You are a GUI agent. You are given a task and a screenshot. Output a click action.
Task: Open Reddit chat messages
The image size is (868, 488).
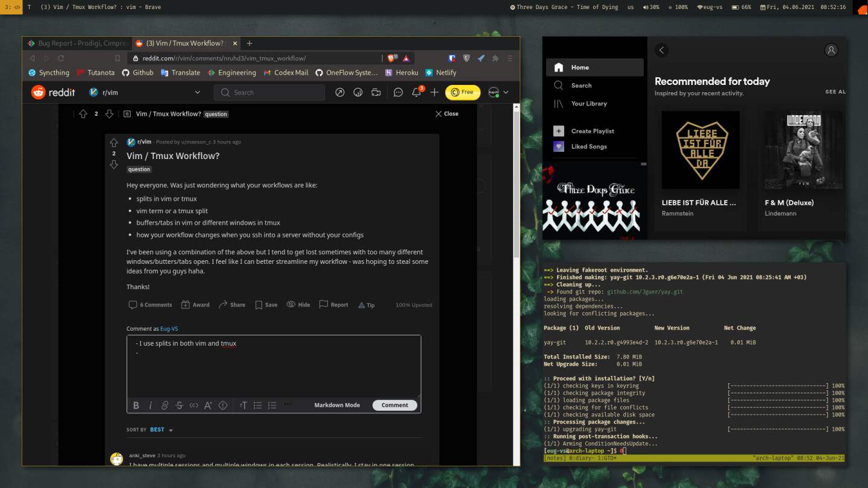point(398,92)
